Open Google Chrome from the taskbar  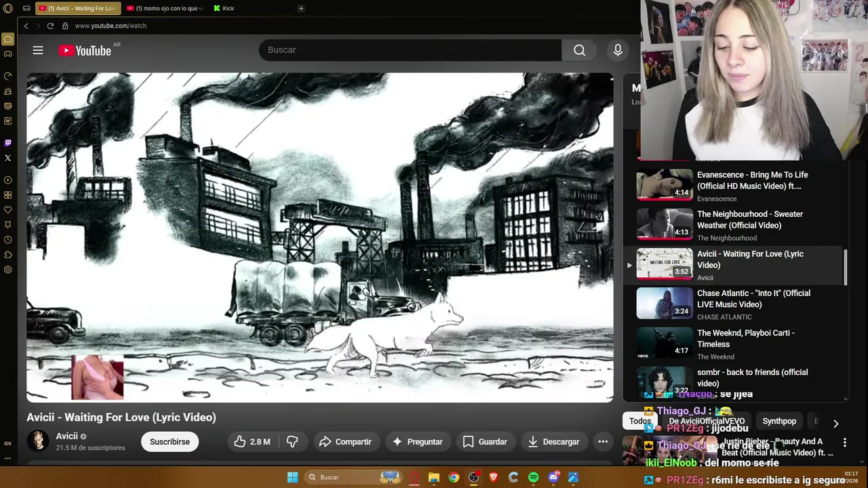454,477
